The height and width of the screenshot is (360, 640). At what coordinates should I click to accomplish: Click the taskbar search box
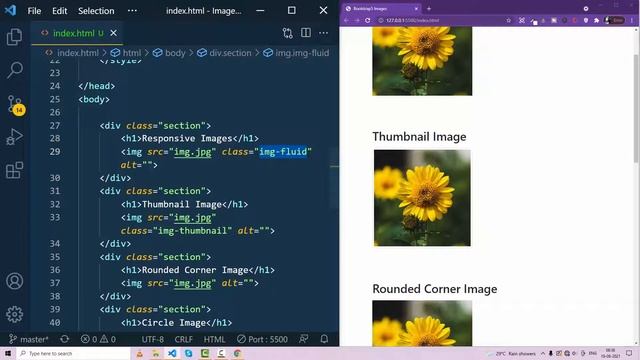click(73, 353)
